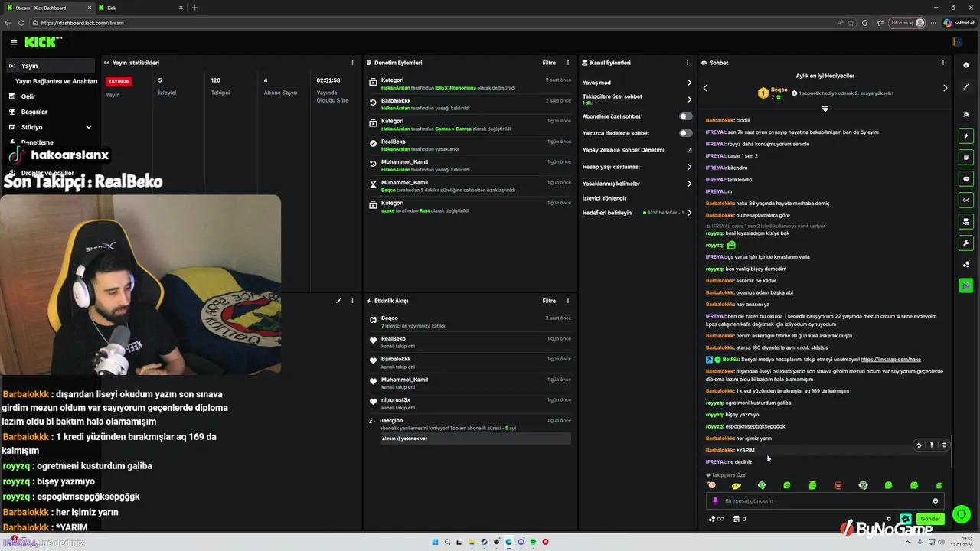Click the Kick logo
This screenshot has width=980, height=551.
41,42
